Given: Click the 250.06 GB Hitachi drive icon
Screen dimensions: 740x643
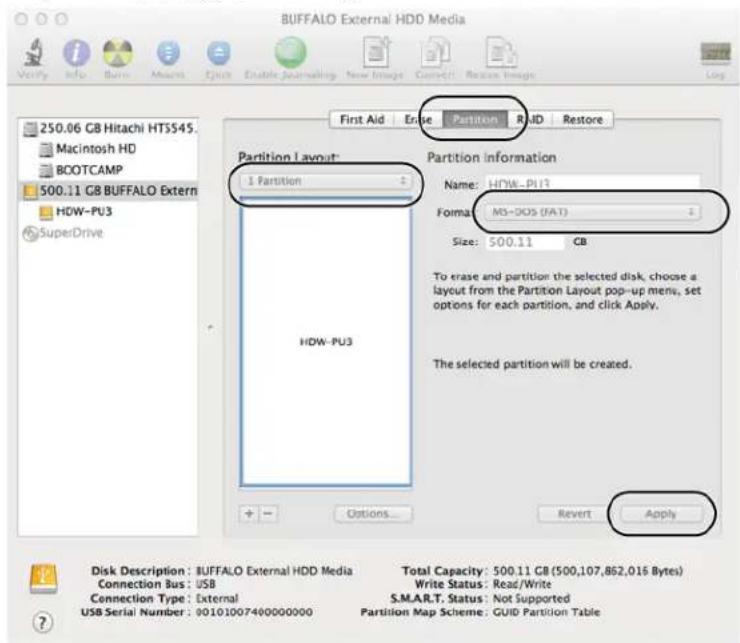Looking at the screenshot, I should (x=31, y=128).
